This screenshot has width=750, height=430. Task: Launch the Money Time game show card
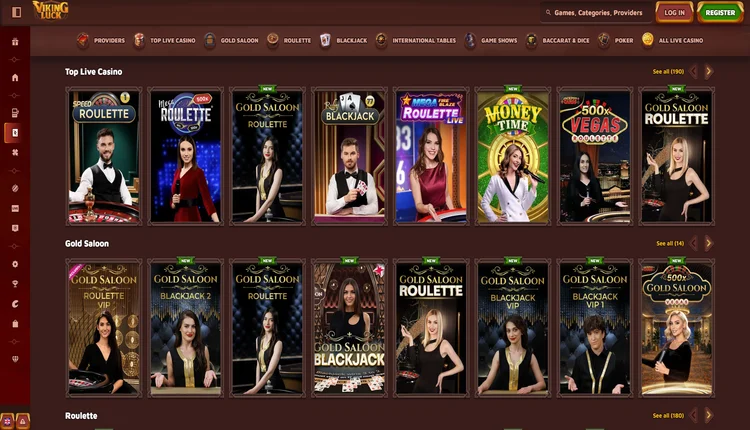tap(513, 156)
